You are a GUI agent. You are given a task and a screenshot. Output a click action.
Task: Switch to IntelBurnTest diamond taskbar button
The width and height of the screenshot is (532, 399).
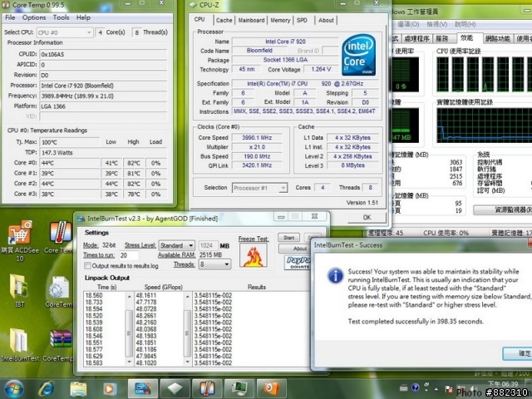(175, 388)
